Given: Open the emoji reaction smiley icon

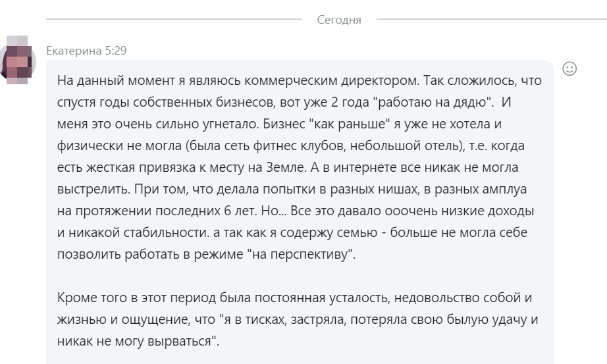Looking at the screenshot, I should point(569,69).
